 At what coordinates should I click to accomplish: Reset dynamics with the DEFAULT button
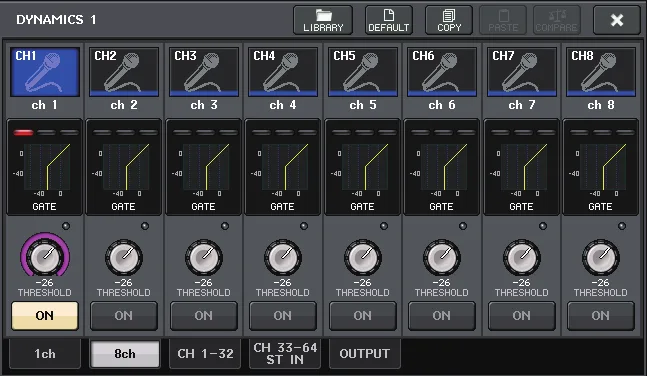click(389, 20)
